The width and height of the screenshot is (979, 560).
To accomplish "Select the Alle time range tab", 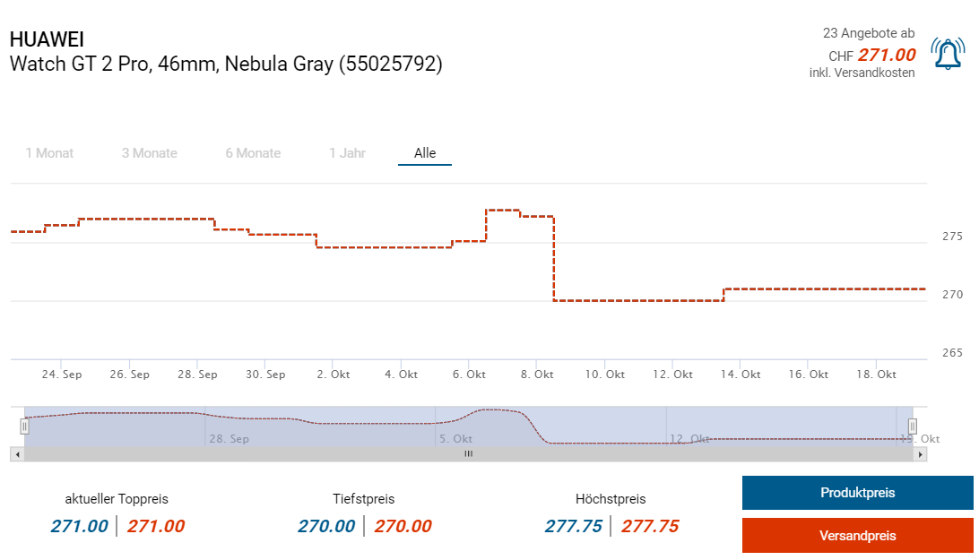I will [425, 153].
